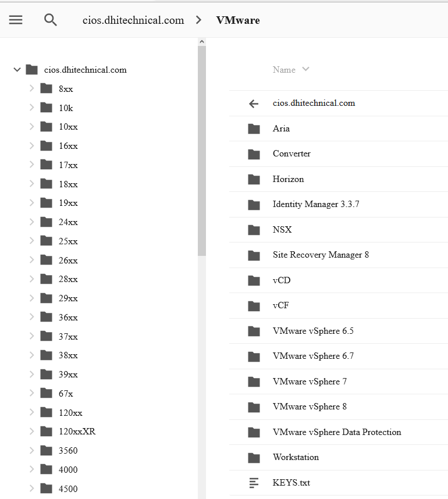Select the 4000 tree item
Image resolution: width=448 pixels, height=499 pixels.
(x=68, y=470)
